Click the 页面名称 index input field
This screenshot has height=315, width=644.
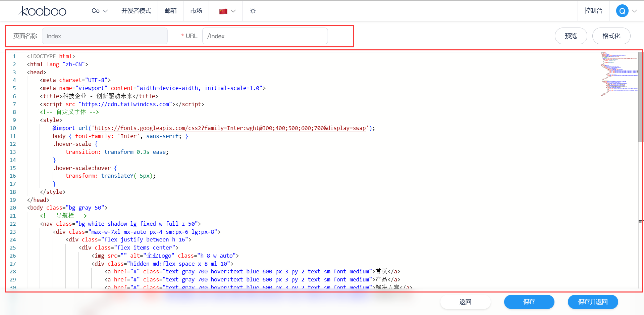click(105, 36)
